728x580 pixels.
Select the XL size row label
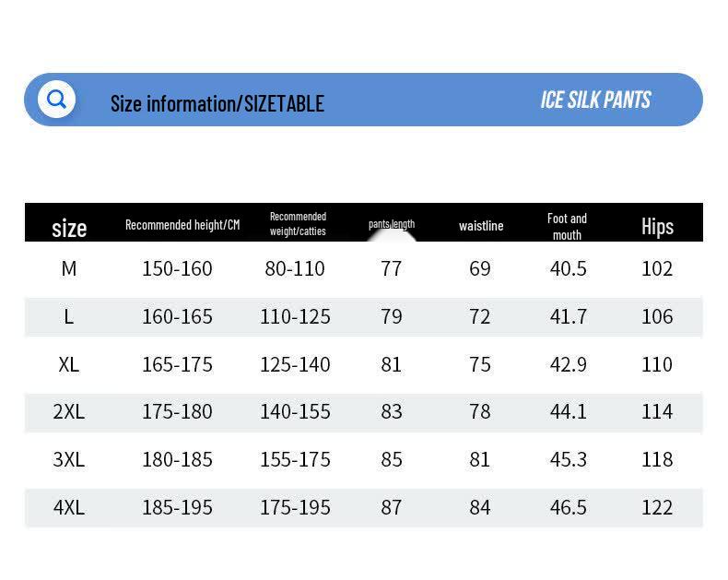tap(69, 364)
